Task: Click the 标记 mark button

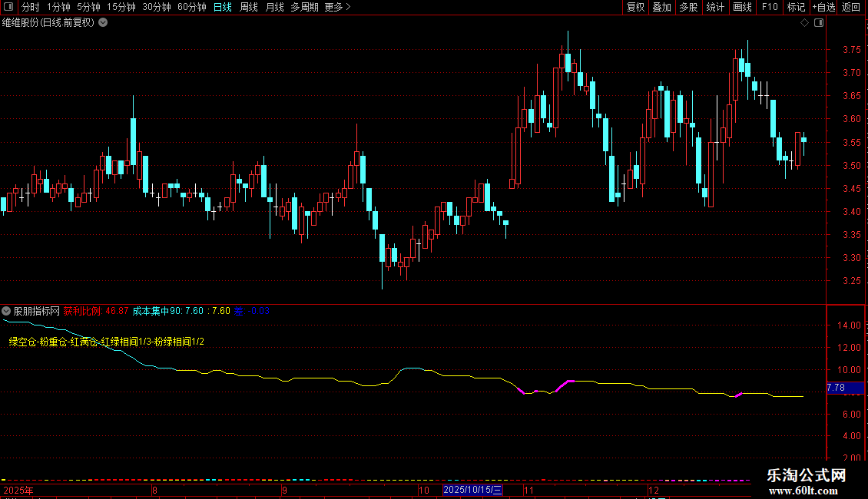Action: point(796,7)
